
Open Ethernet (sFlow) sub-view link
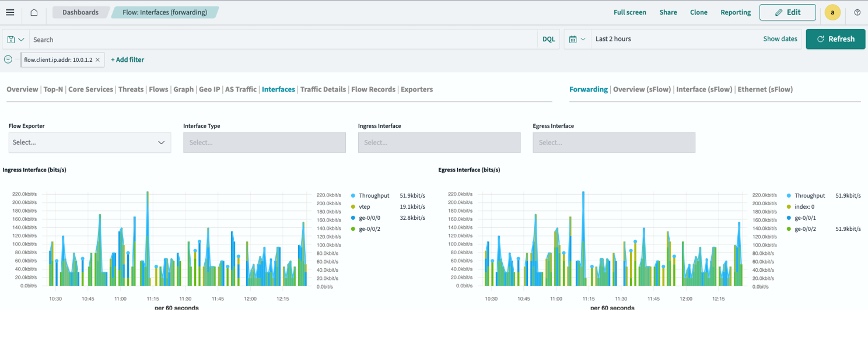point(765,89)
